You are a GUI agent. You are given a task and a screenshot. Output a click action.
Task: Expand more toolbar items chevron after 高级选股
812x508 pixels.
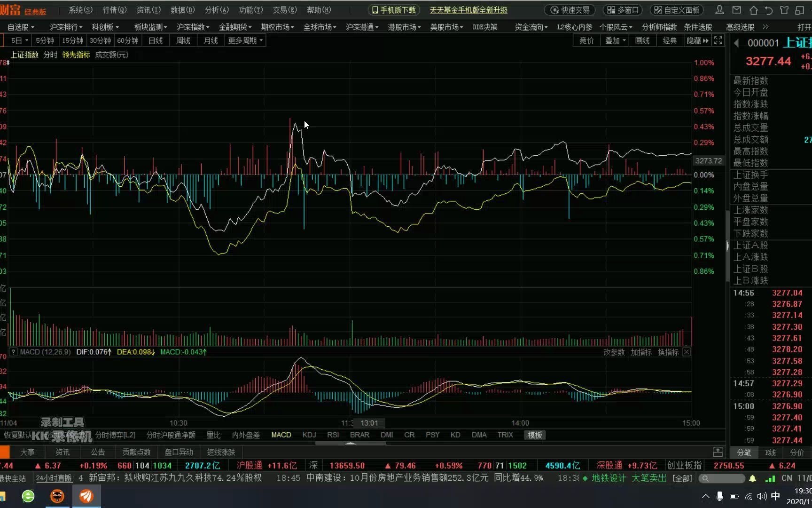point(765,27)
